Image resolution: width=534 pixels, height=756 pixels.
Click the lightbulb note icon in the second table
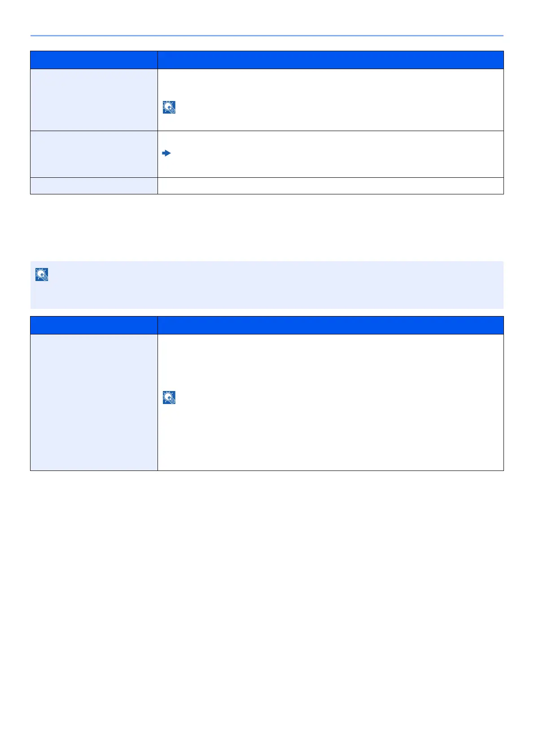169,398
